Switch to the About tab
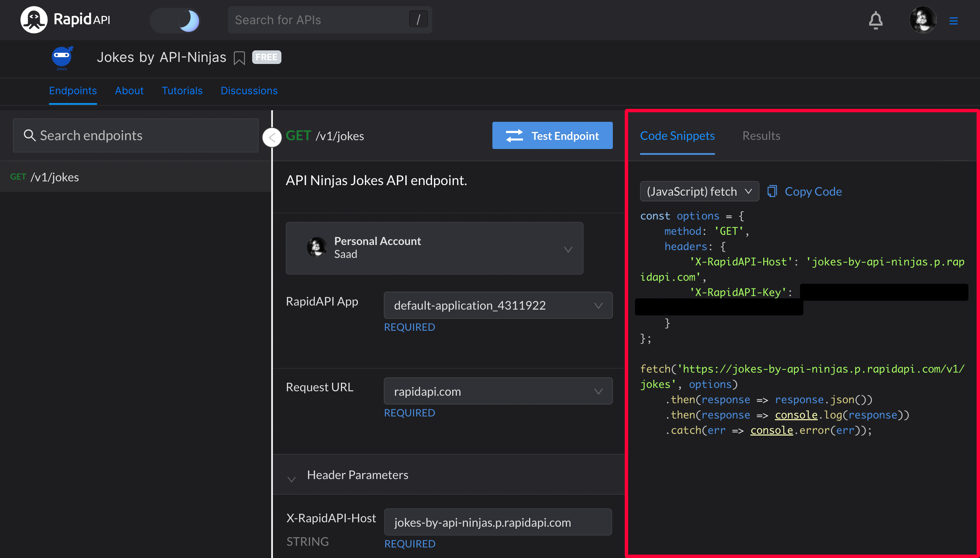Viewport: 980px width, 558px height. [x=129, y=91]
